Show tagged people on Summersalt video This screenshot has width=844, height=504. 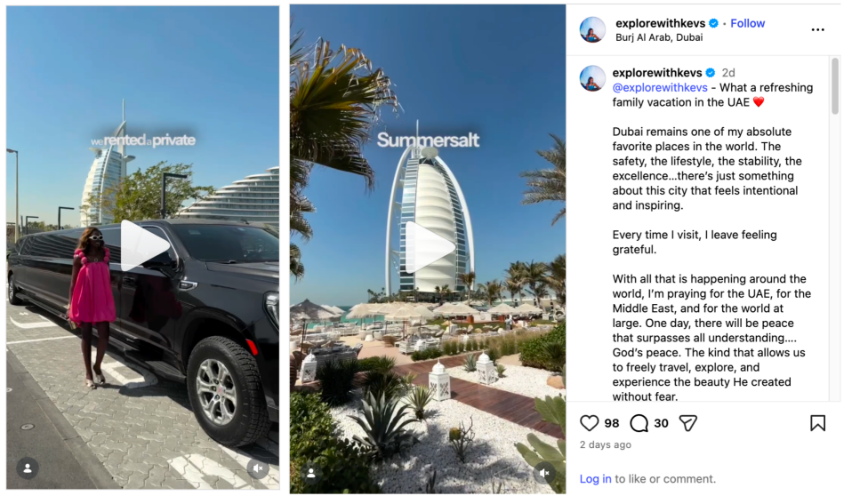point(311,473)
